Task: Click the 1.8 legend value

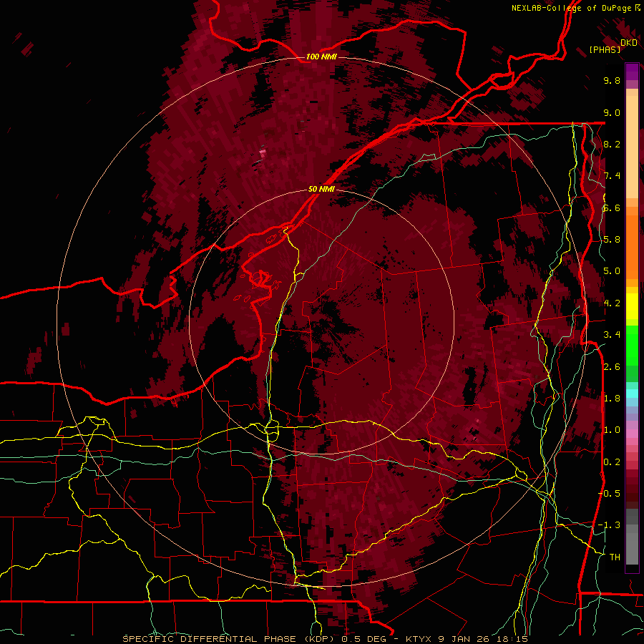Action: pyautogui.click(x=612, y=399)
